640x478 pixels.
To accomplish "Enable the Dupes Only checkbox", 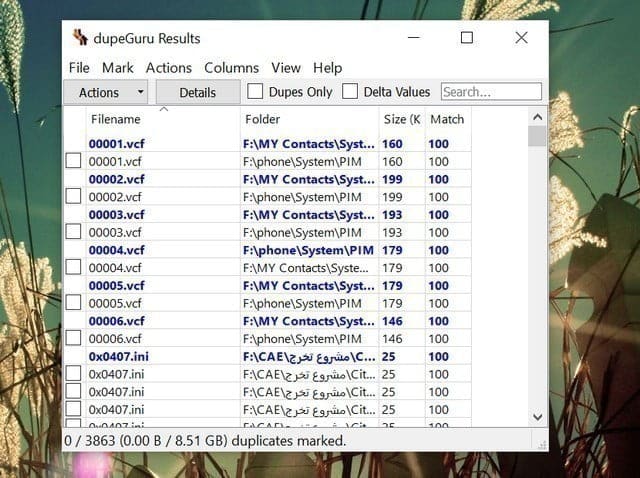I will click(256, 92).
